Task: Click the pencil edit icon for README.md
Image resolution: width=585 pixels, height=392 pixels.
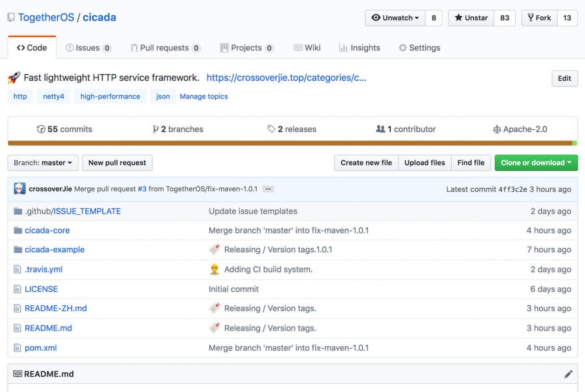Action: 568,374
